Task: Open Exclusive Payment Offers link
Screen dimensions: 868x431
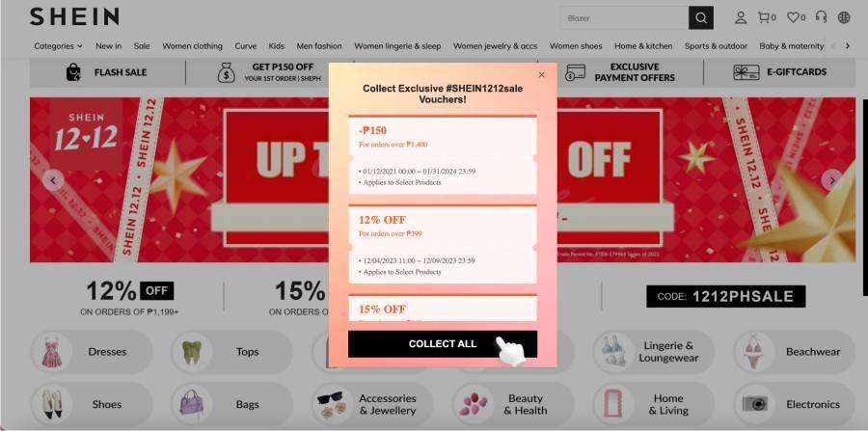Action: (620, 72)
